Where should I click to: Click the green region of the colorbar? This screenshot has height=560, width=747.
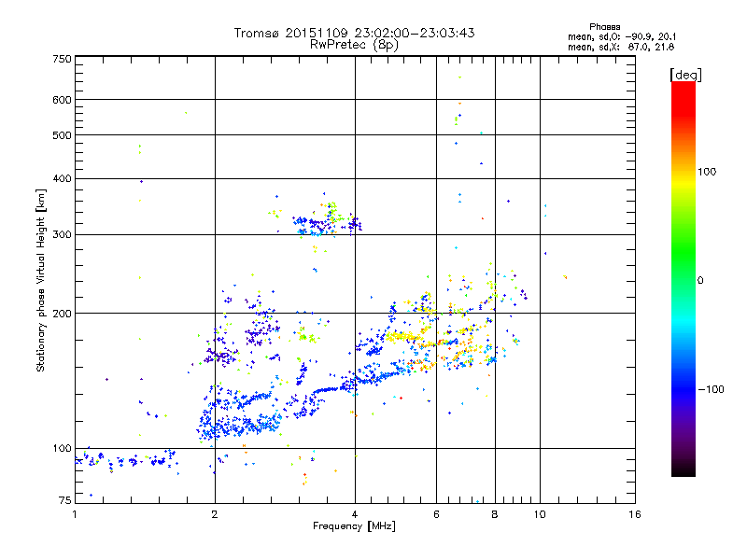(684, 252)
